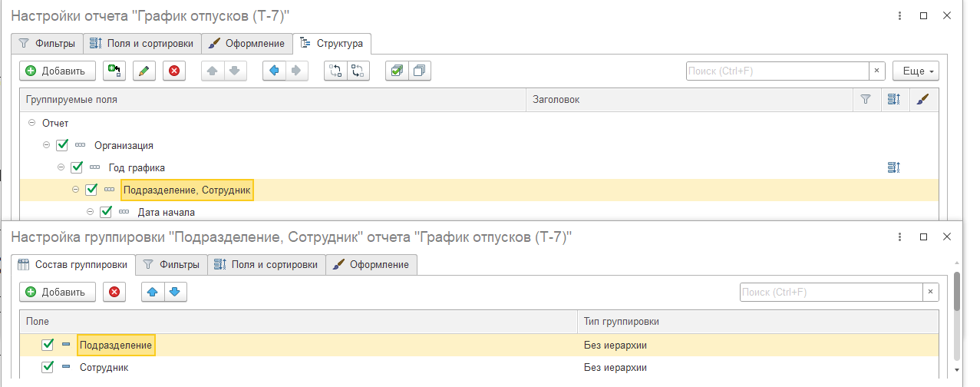Click the blue up arrow in grouping toolbar
The image size is (980, 387).
(x=153, y=292)
